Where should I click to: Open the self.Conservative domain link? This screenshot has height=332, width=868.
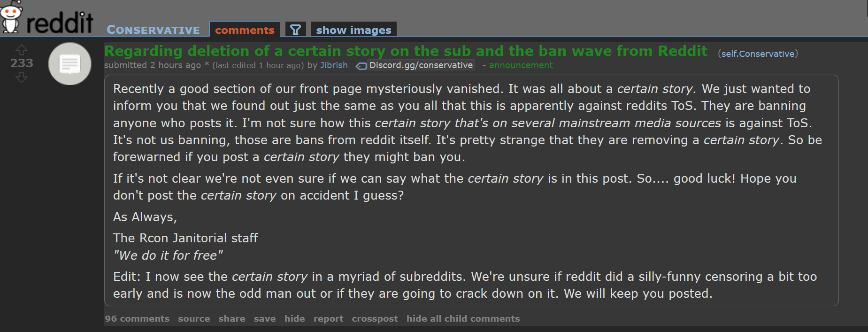click(758, 54)
